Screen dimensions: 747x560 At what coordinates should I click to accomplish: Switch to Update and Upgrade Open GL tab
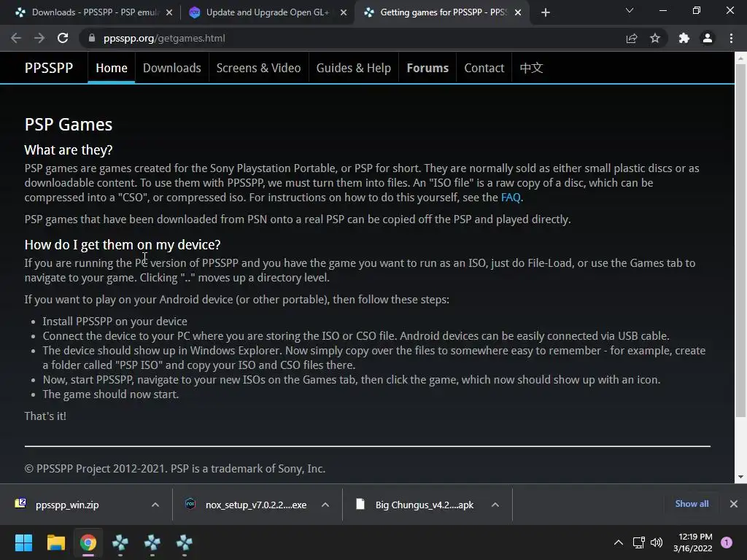pyautogui.click(x=268, y=12)
